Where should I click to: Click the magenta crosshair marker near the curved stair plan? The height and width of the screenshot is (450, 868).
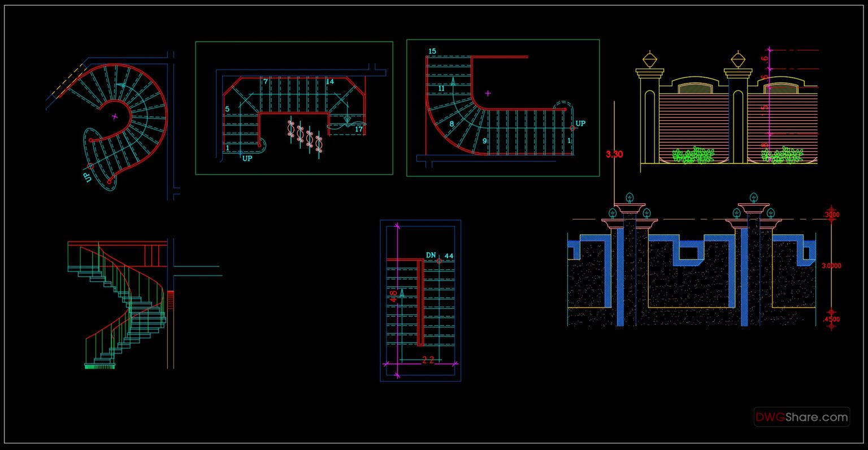click(488, 93)
